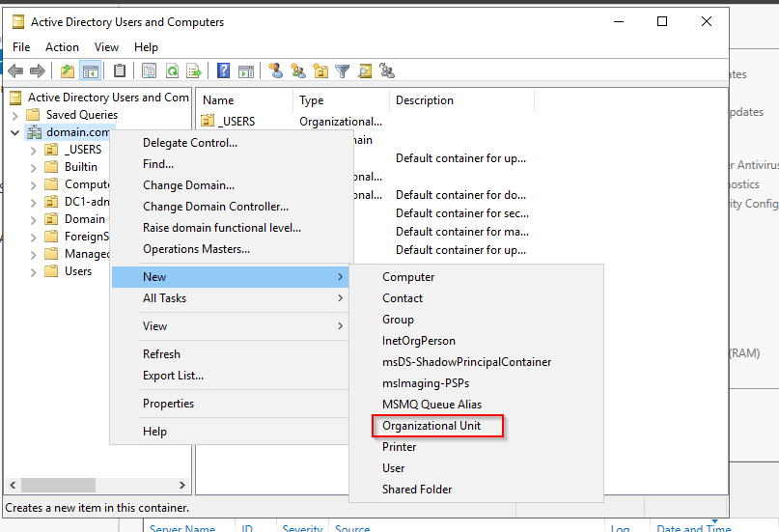This screenshot has height=532, width=779.
Task: Open the View menu in menu bar
Action: 106,47
